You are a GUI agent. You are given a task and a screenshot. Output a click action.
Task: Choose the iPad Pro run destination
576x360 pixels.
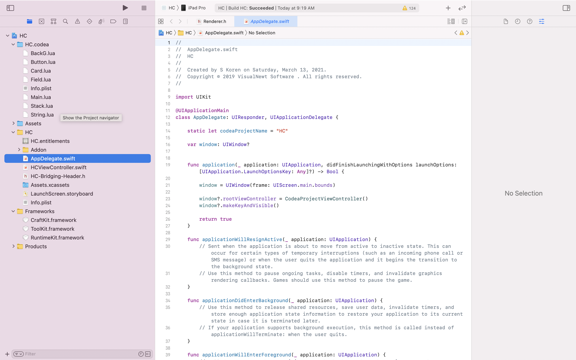click(194, 8)
